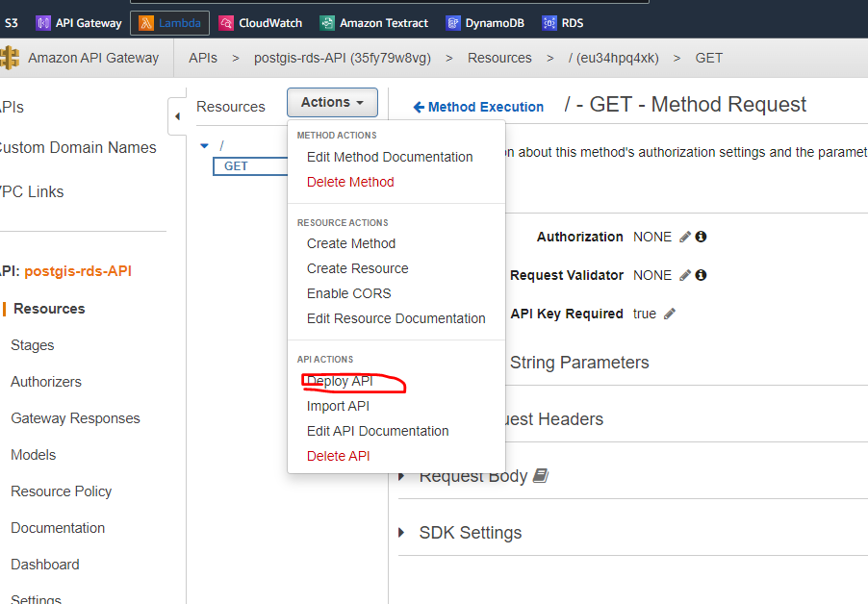Click / (eu34hpq4xk) breadcrumb

pos(613,58)
